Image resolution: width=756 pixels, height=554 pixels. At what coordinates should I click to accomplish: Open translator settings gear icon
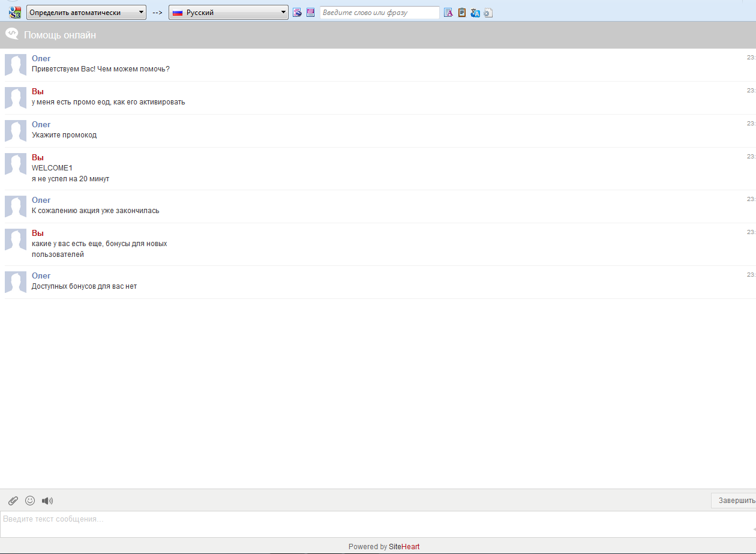488,13
